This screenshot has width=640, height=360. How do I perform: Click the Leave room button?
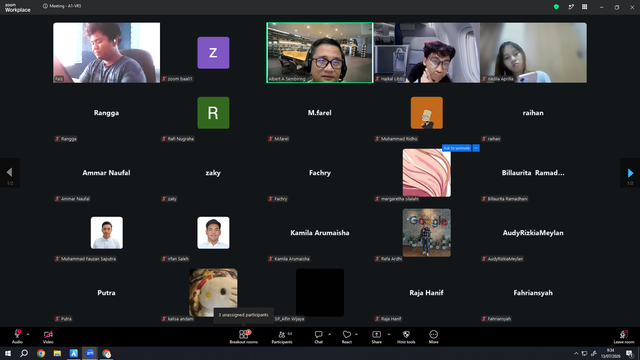click(624, 337)
